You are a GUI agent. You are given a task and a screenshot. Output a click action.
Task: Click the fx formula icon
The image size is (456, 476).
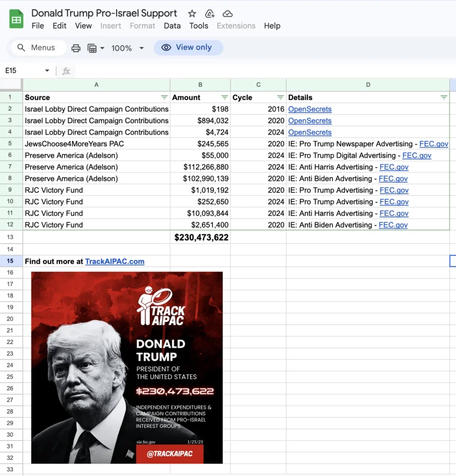66,71
